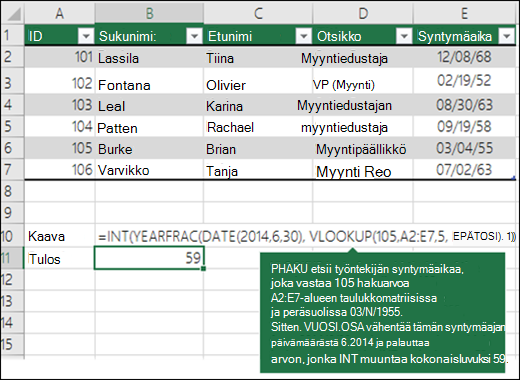Select result cell showing 59

149,258
